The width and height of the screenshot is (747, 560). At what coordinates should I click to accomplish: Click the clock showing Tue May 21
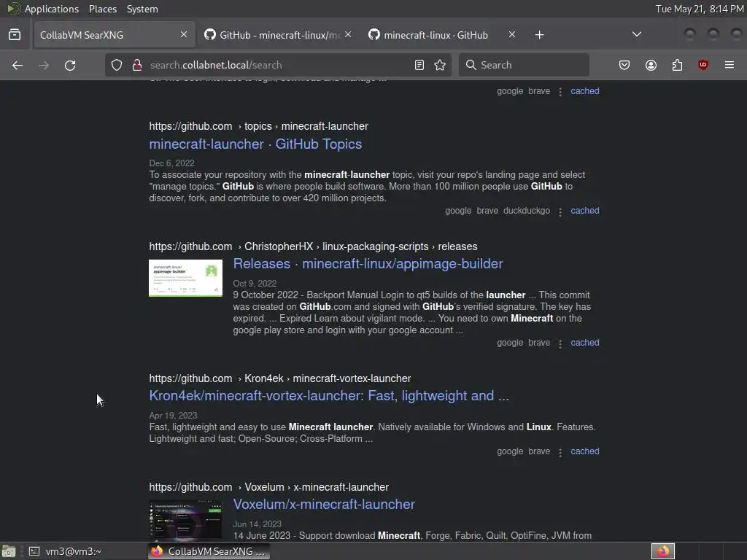point(700,9)
